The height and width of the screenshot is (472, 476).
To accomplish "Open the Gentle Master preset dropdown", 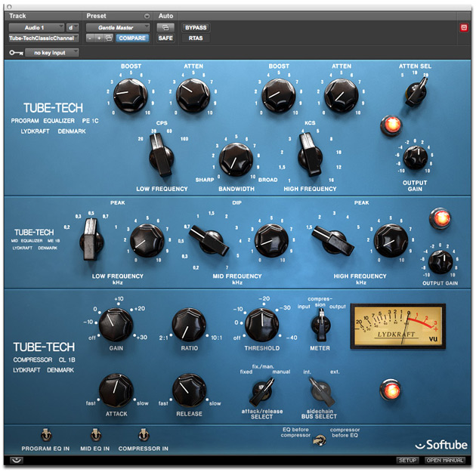I will pos(118,28).
